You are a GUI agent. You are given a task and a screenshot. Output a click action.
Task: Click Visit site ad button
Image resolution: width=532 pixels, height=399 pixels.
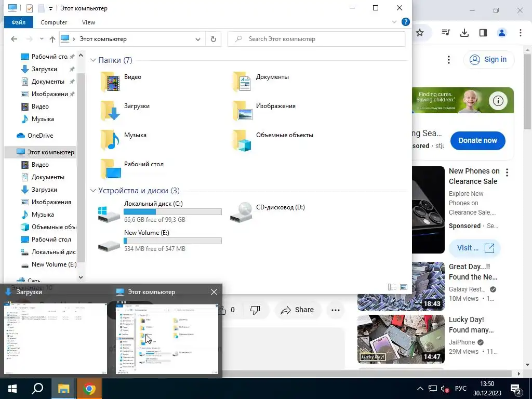475,248
